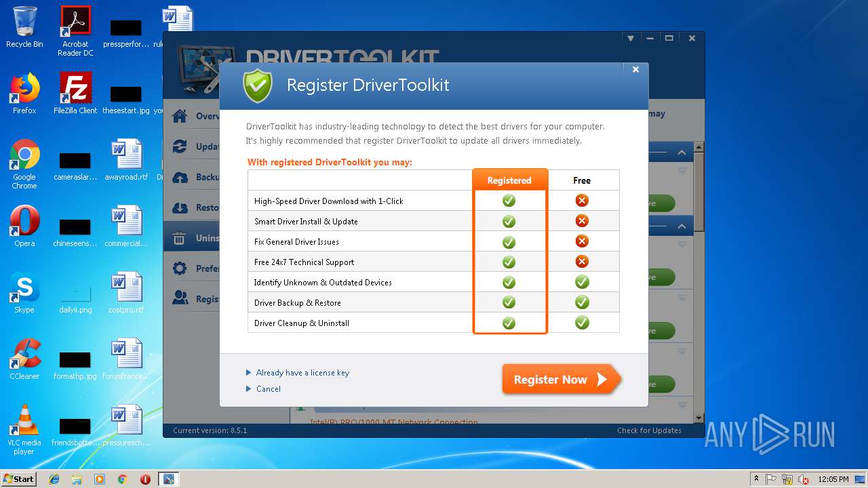Viewport: 868px width, 488px height.
Task: Open the Register tab with people icon
Action: pyautogui.click(x=191, y=299)
